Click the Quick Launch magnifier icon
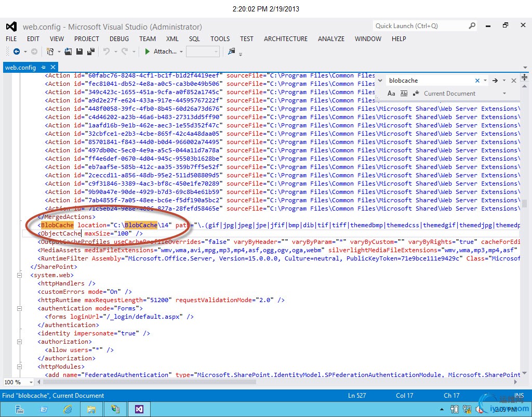Image resolution: width=532 pixels, height=417 pixels. [x=472, y=26]
